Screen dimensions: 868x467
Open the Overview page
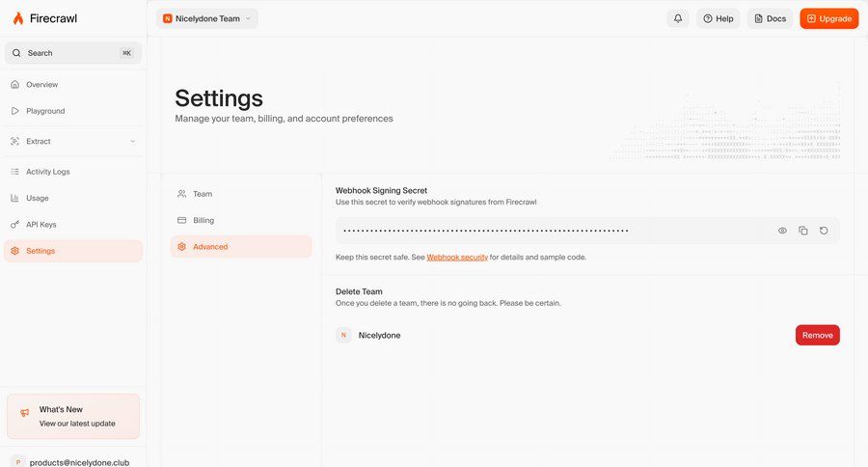41,85
